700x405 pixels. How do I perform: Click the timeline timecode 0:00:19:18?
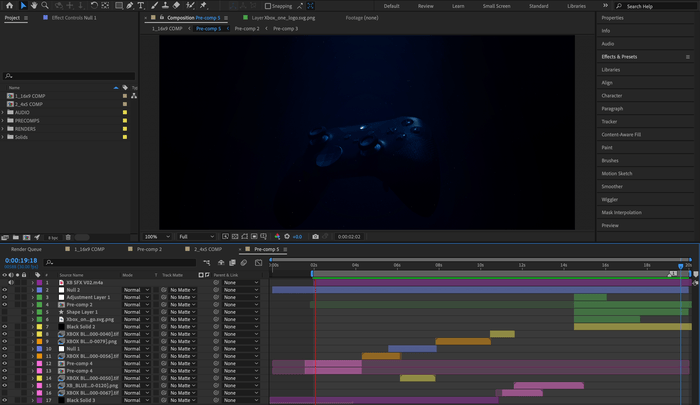21,260
